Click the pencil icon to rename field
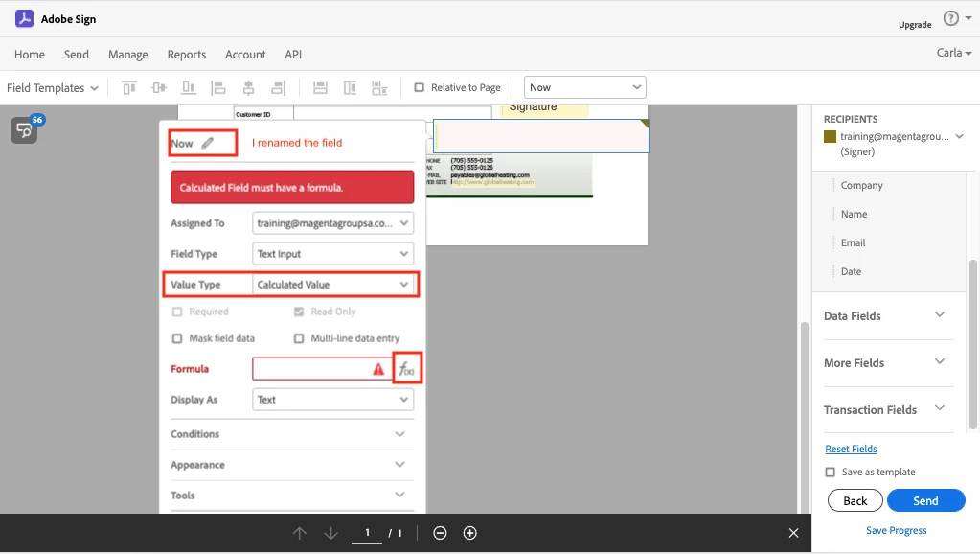The width and height of the screenshot is (980, 554). click(208, 143)
